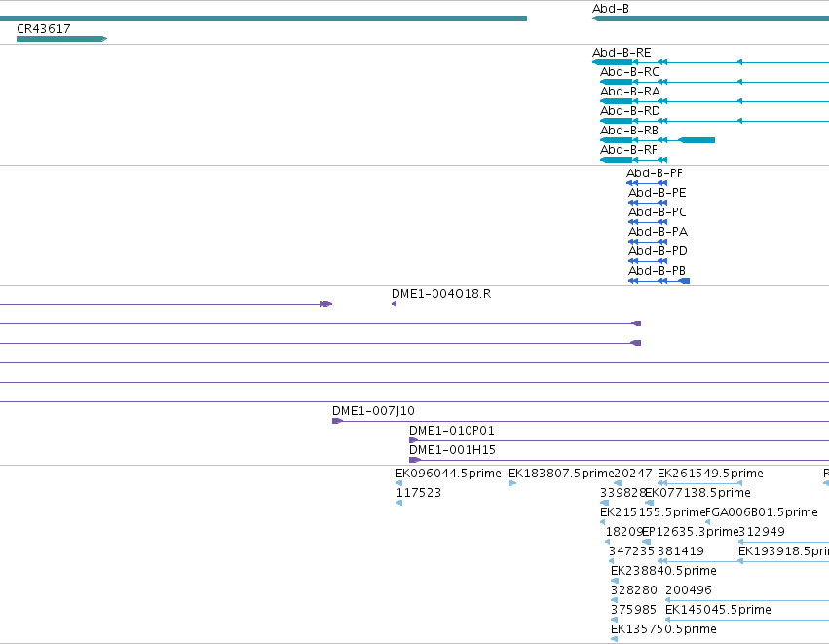The width and height of the screenshot is (829, 644).
Task: Click the 200496 EST label
Action: (x=689, y=591)
